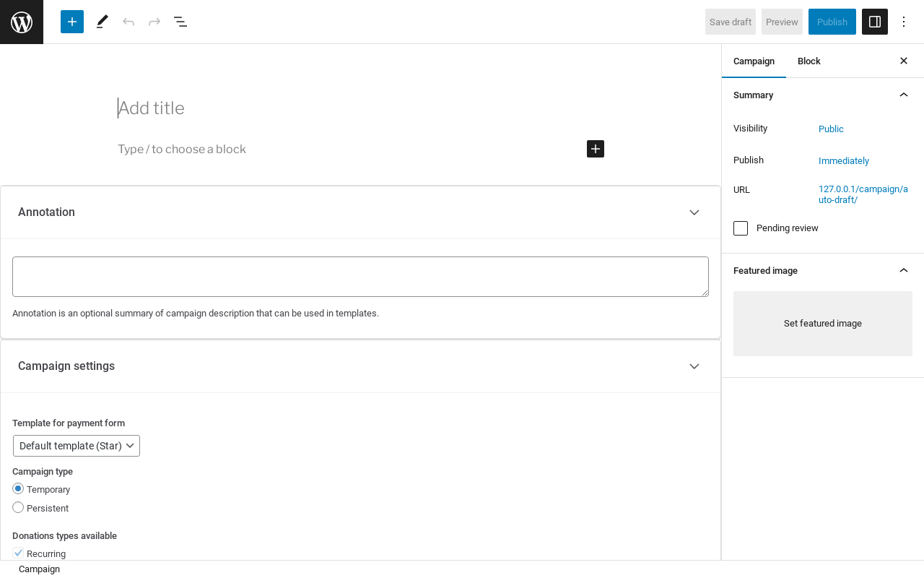Open the block inserter plus button
Image resolution: width=924 pixels, height=578 pixels.
(x=72, y=22)
